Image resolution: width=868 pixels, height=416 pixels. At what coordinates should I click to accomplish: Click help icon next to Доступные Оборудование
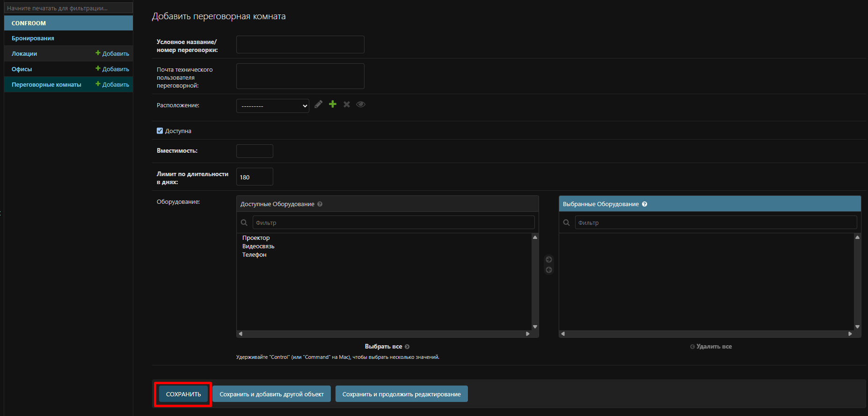coord(320,204)
